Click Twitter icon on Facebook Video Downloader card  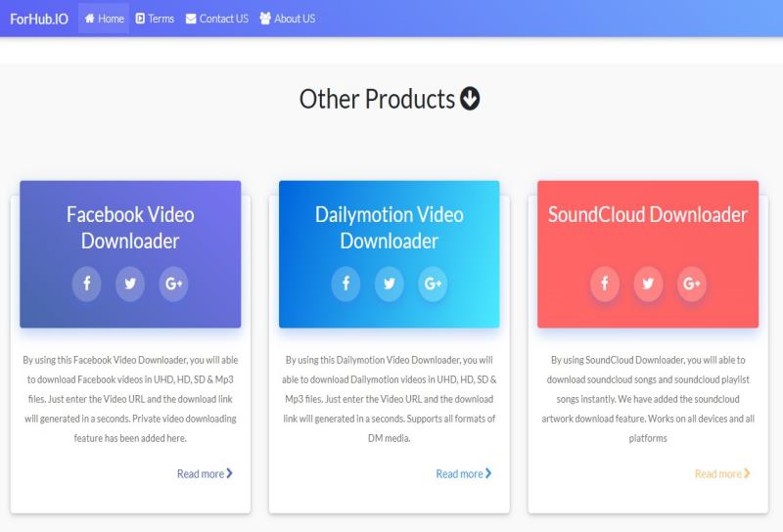[130, 284]
